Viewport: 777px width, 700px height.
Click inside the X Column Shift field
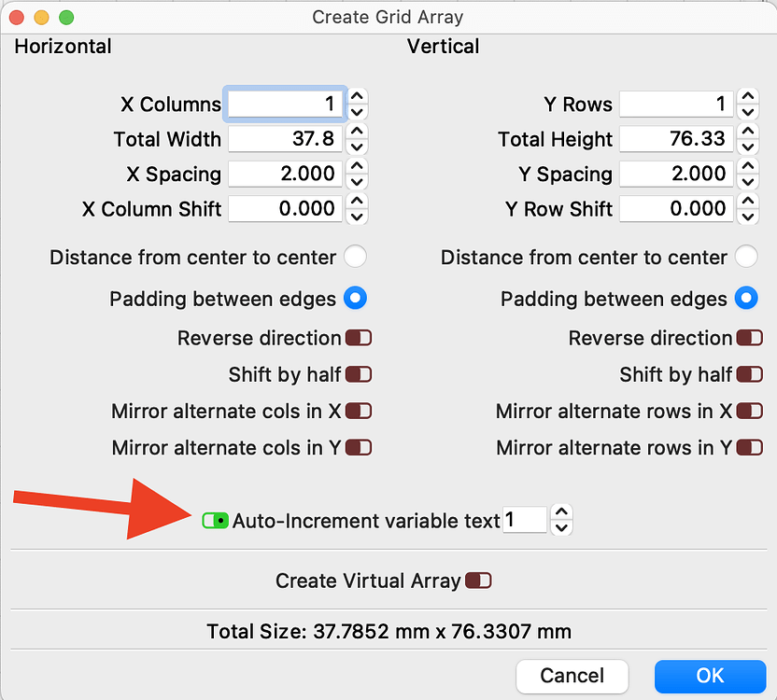285,208
